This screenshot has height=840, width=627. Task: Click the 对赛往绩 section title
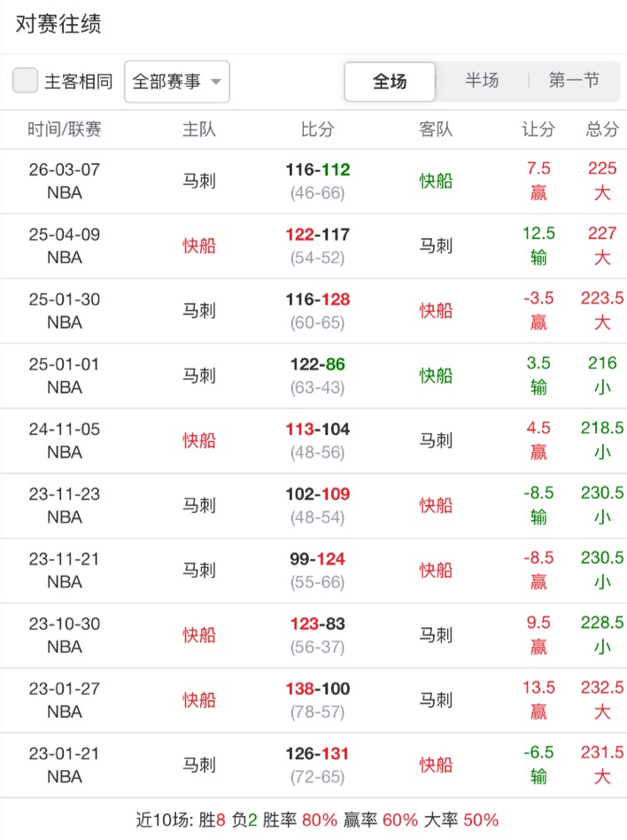[x=58, y=24]
